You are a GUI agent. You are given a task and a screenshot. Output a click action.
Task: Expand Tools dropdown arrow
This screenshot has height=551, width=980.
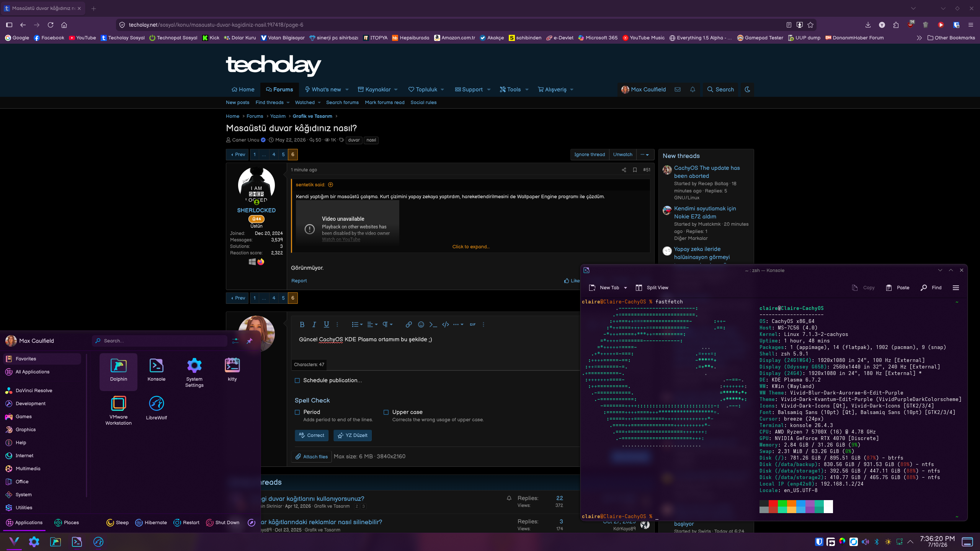[527, 90]
